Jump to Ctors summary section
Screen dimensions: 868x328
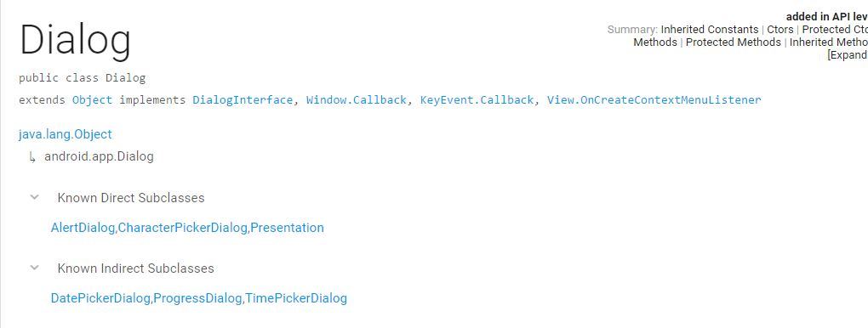point(780,29)
